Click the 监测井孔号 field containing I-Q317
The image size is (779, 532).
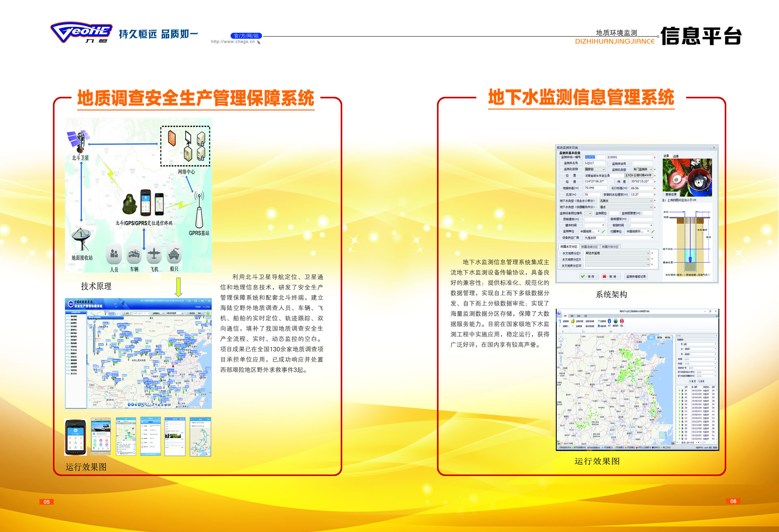(595, 163)
